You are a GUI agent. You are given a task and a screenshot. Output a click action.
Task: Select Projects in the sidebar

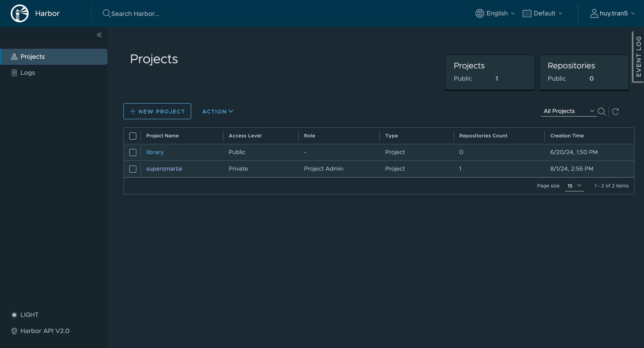tap(32, 57)
